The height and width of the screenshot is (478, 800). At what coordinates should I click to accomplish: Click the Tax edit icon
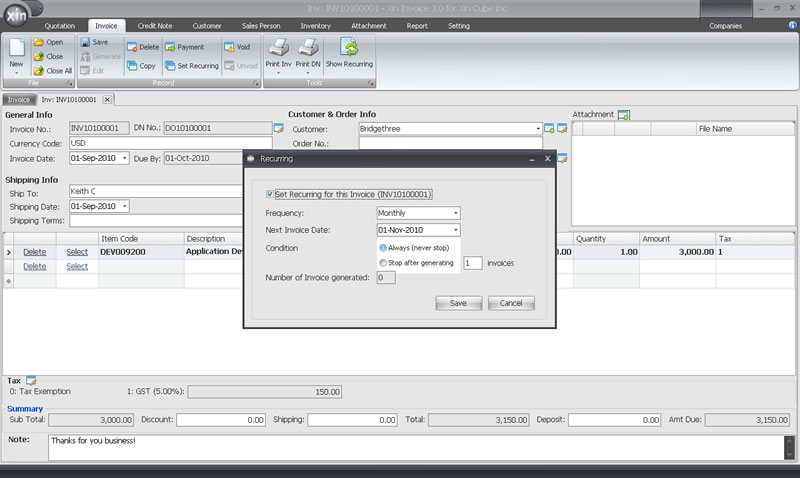(x=31, y=381)
